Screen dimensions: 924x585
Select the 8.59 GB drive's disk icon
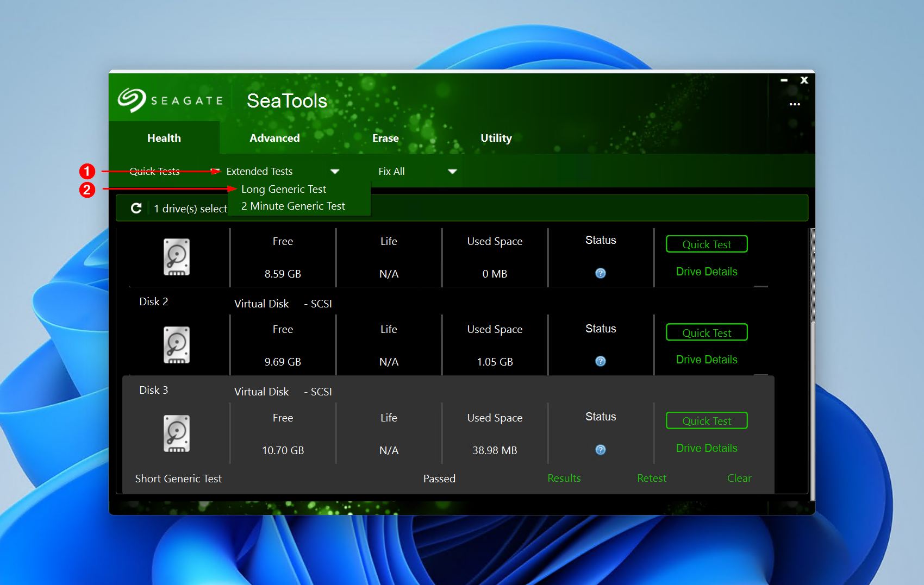177,257
